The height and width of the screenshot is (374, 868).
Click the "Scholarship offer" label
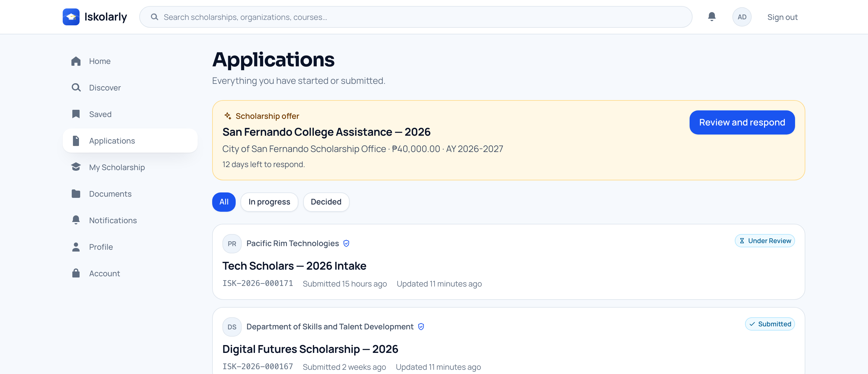click(267, 116)
